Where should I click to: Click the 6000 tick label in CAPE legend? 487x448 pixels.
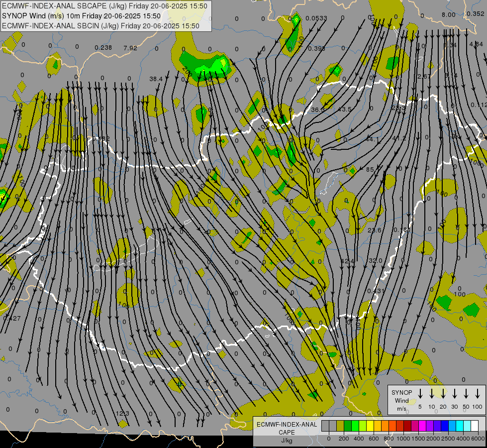[478, 439]
